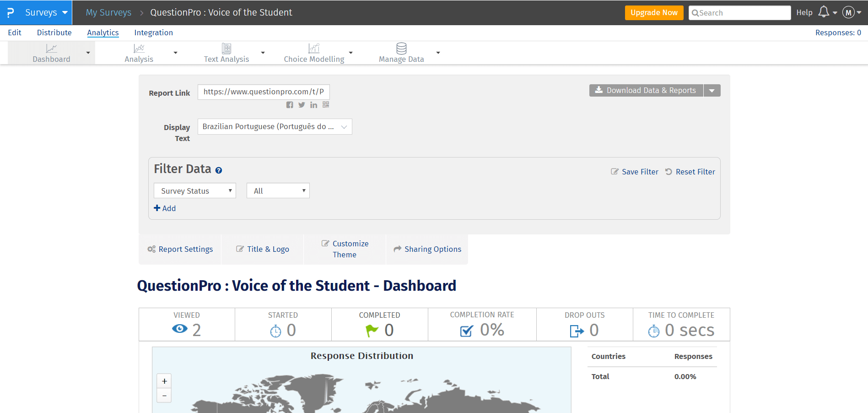Screen dimensions: 868x413
Task: Click Save Filter link
Action: (635, 172)
